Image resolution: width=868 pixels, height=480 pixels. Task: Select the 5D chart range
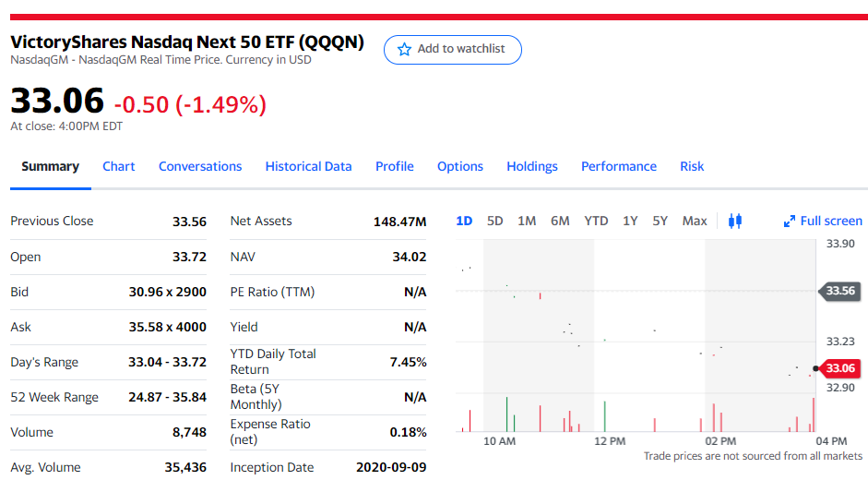point(495,222)
